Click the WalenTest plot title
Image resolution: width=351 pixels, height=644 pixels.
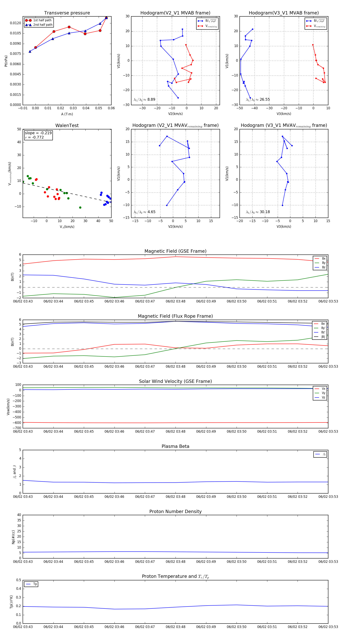67,125
